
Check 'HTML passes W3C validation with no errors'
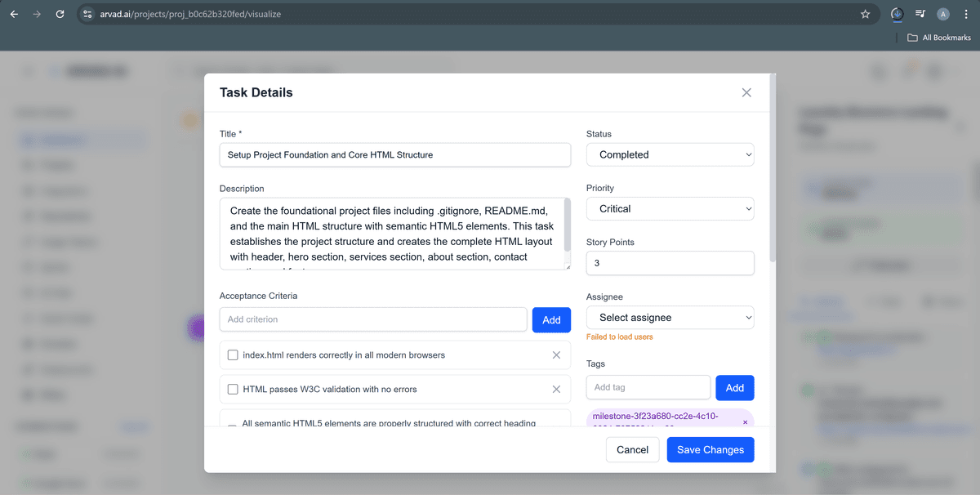[233, 389]
